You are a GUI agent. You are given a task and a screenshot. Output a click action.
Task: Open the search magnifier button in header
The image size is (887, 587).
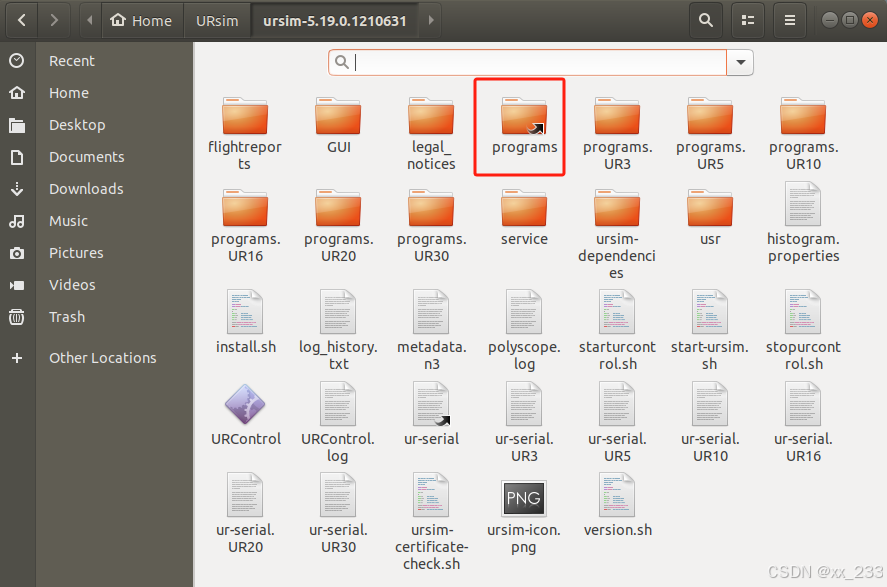click(705, 20)
